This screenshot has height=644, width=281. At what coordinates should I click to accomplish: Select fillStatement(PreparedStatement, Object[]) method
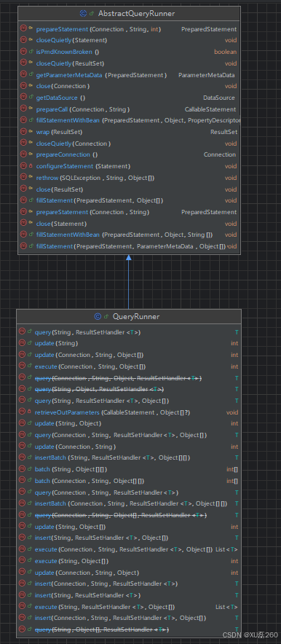pyautogui.click(x=100, y=200)
